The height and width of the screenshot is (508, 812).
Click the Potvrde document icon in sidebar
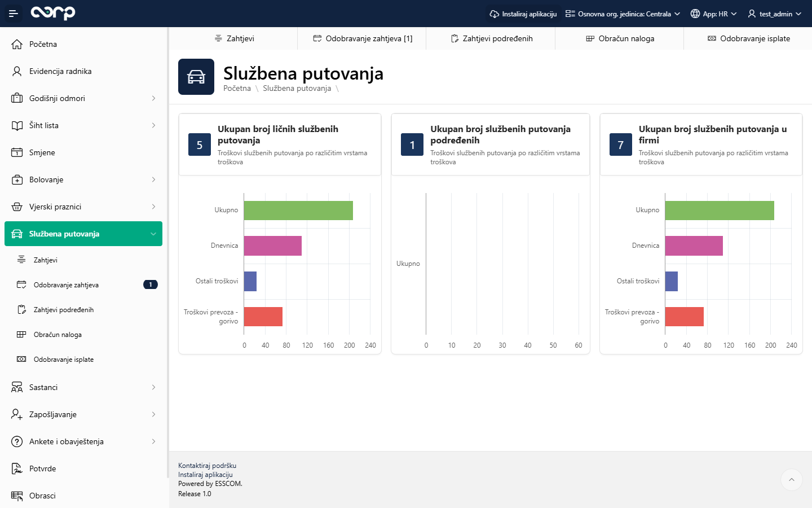point(17,468)
